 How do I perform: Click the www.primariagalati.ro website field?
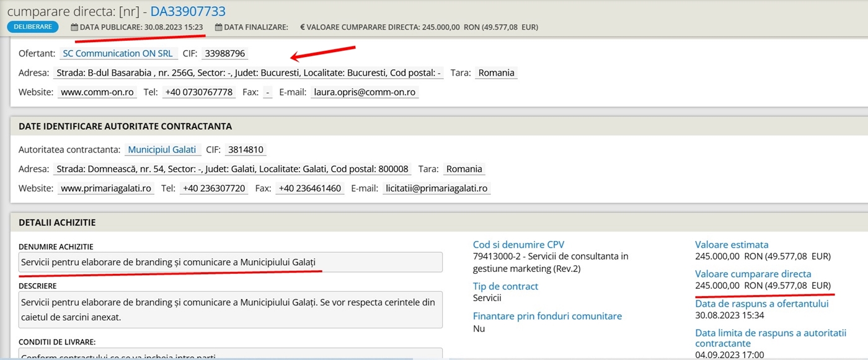[x=107, y=188]
